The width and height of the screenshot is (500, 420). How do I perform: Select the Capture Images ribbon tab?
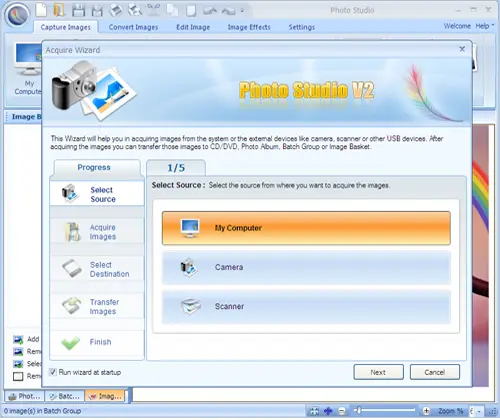pyautogui.click(x=65, y=27)
